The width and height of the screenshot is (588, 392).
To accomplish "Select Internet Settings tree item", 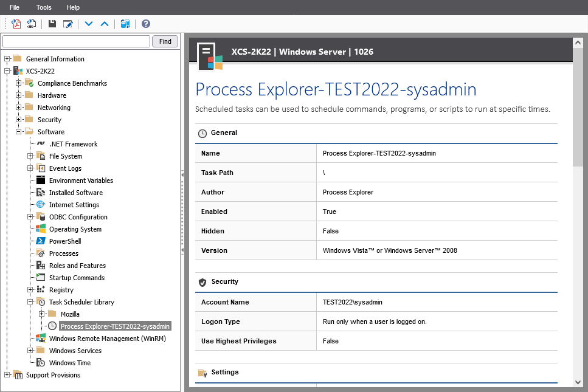I will click(x=74, y=205).
